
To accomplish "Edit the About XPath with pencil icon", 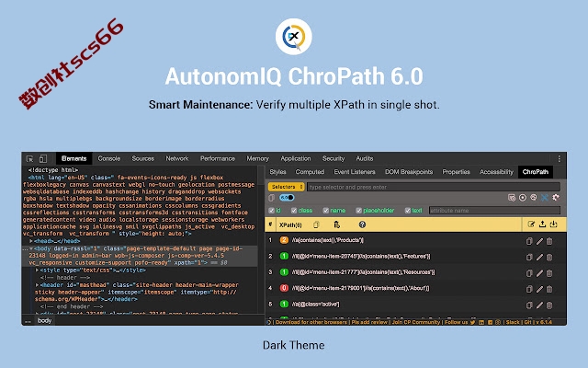I will pyautogui.click(x=539, y=289).
